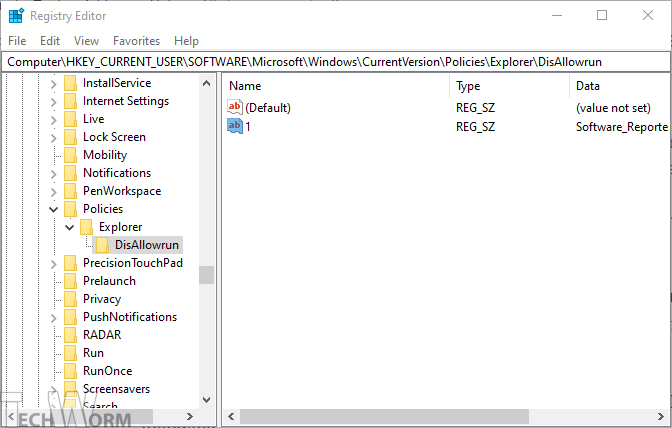Image resolution: width=672 pixels, height=428 pixels.
Task: Expand the PenWorkspace key
Action: tap(54, 192)
